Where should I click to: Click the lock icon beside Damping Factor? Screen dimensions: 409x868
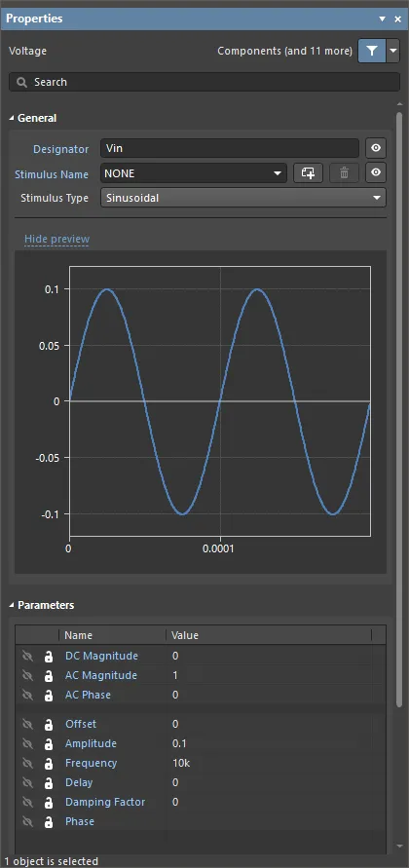click(49, 803)
